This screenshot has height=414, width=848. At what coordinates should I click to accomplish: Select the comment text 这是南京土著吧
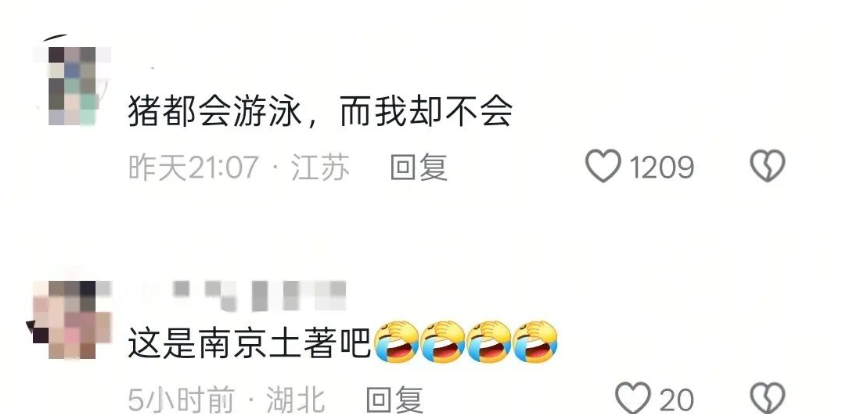(249, 344)
